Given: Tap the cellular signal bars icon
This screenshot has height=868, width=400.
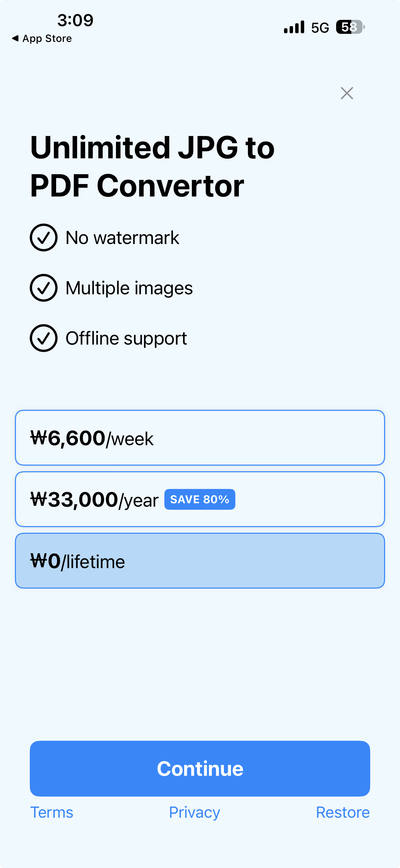Looking at the screenshot, I should tap(294, 27).
